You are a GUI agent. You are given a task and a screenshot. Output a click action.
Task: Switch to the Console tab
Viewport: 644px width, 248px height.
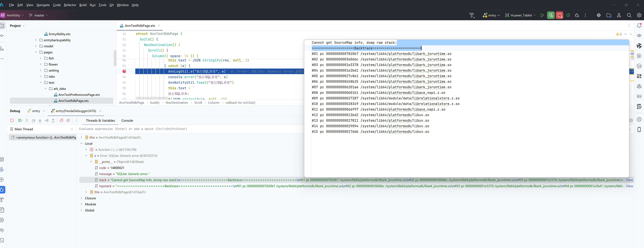[127, 121]
